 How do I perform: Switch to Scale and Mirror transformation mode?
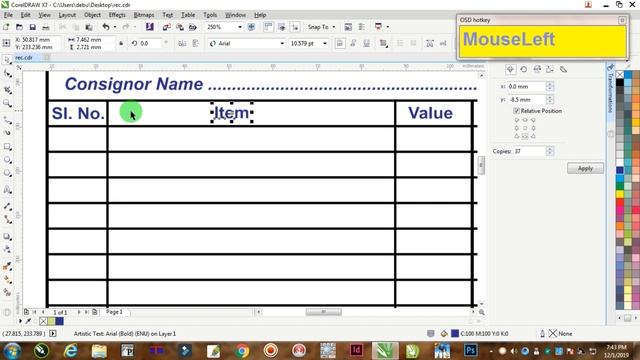click(x=537, y=69)
